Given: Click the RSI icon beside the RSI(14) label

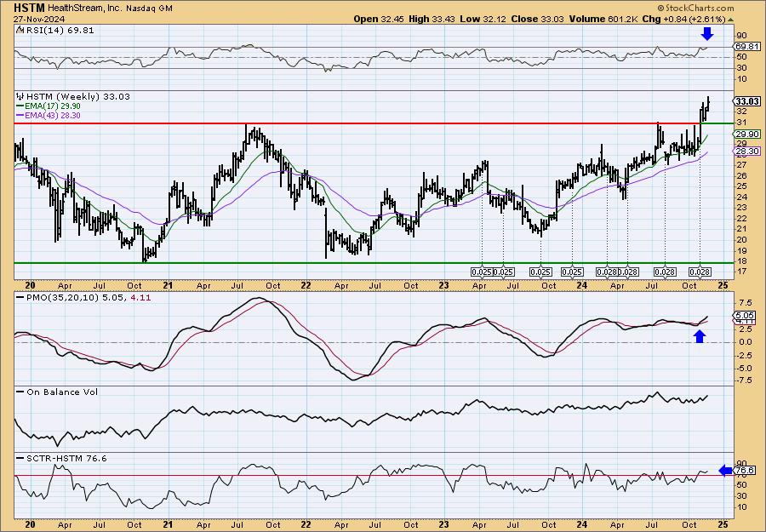Looking at the screenshot, I should click(19, 30).
